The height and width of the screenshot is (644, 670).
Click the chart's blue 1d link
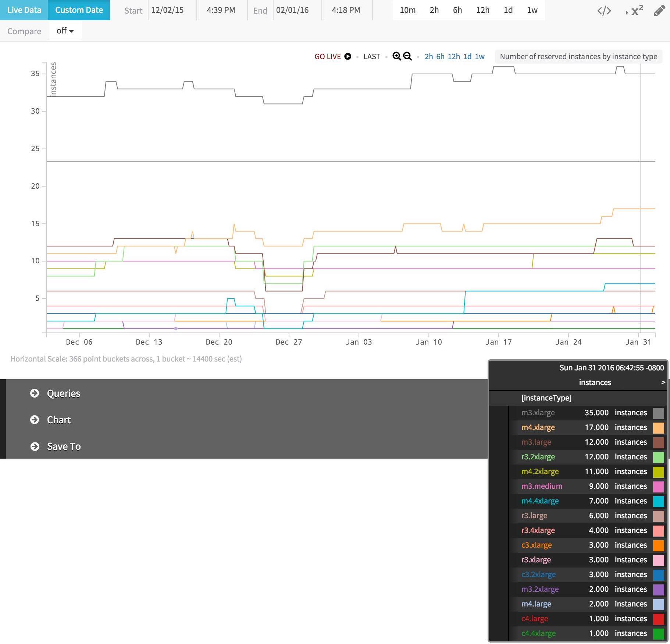(x=467, y=56)
